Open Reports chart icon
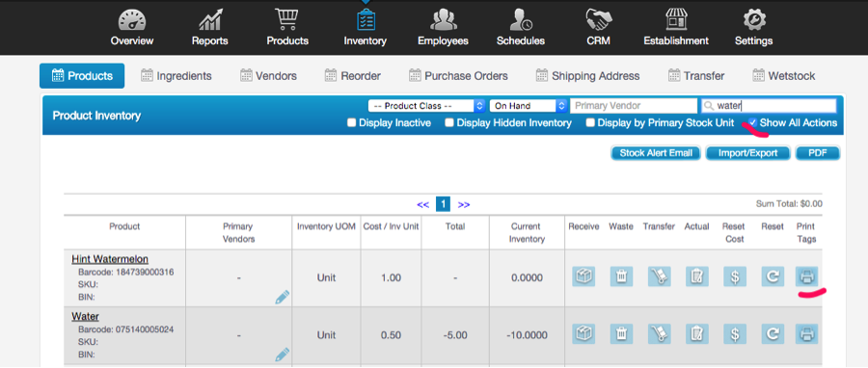868x368 pixels. point(210,20)
